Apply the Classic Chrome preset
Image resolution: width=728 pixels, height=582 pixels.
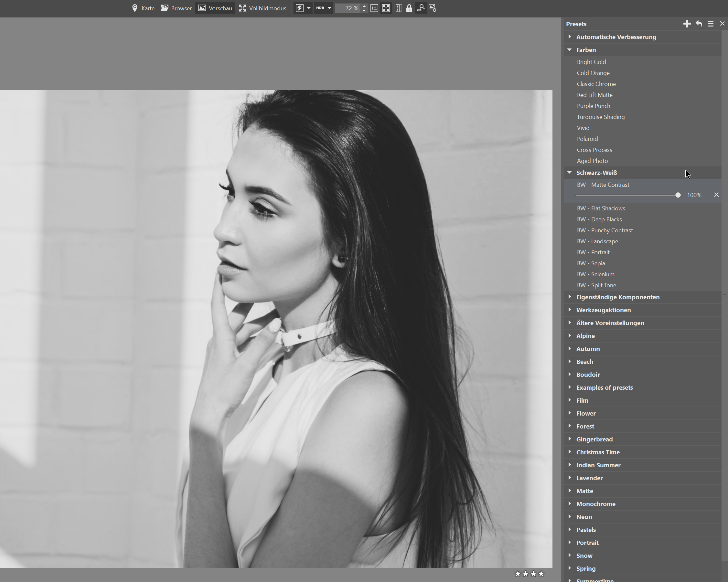pyautogui.click(x=596, y=84)
